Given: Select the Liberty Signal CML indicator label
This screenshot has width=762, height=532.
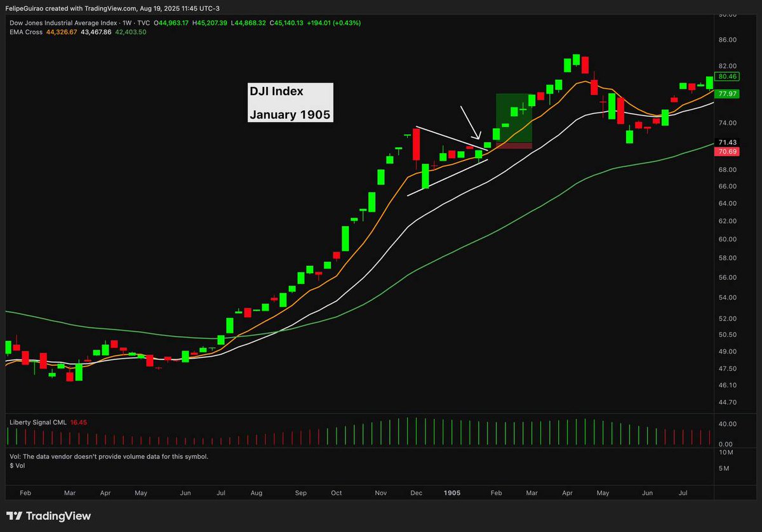Looking at the screenshot, I should [x=38, y=422].
